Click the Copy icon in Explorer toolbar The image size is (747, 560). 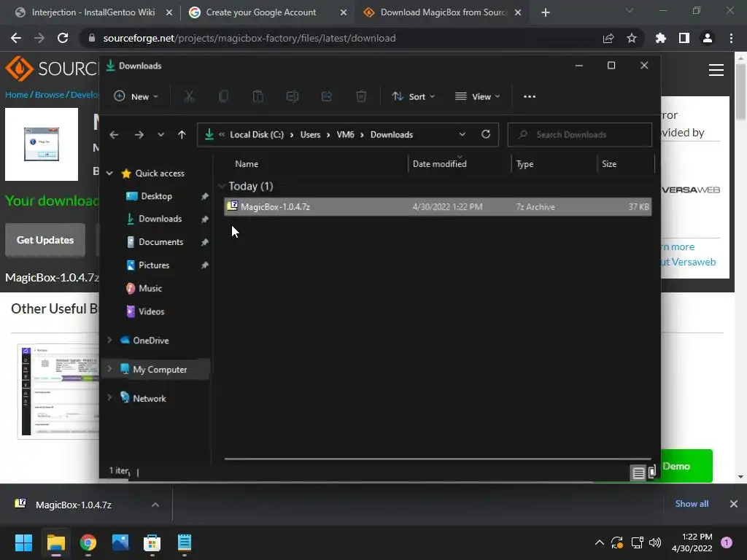coord(223,96)
